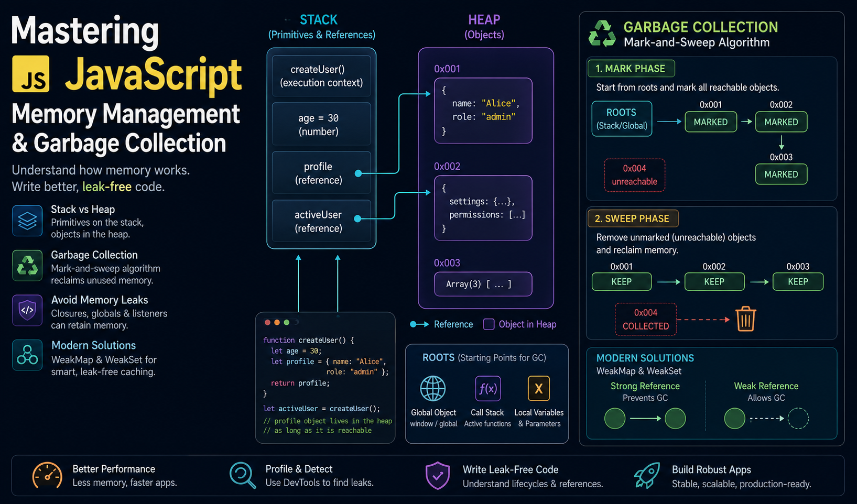
Task: Click the heap address label 0x003
Action: (447, 263)
